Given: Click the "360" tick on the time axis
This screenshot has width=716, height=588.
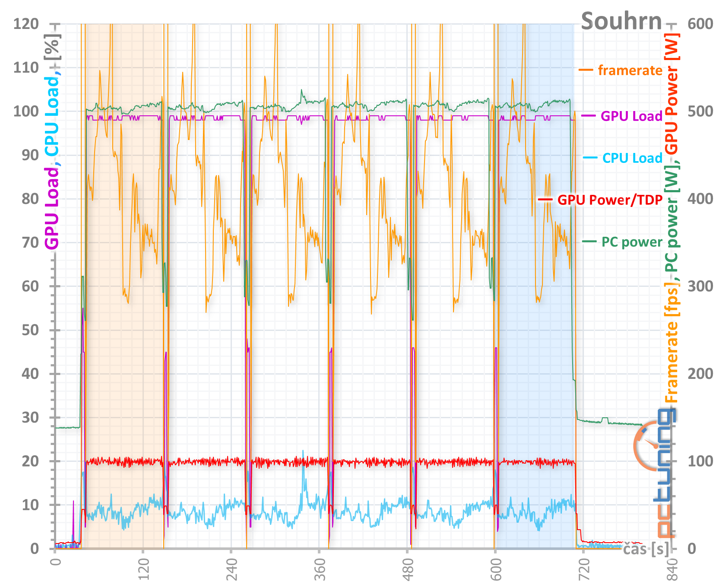Looking at the screenshot, I should coord(320,569).
